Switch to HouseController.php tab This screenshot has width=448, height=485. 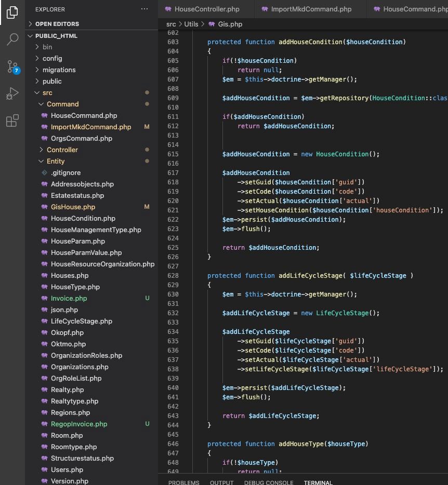point(206,9)
